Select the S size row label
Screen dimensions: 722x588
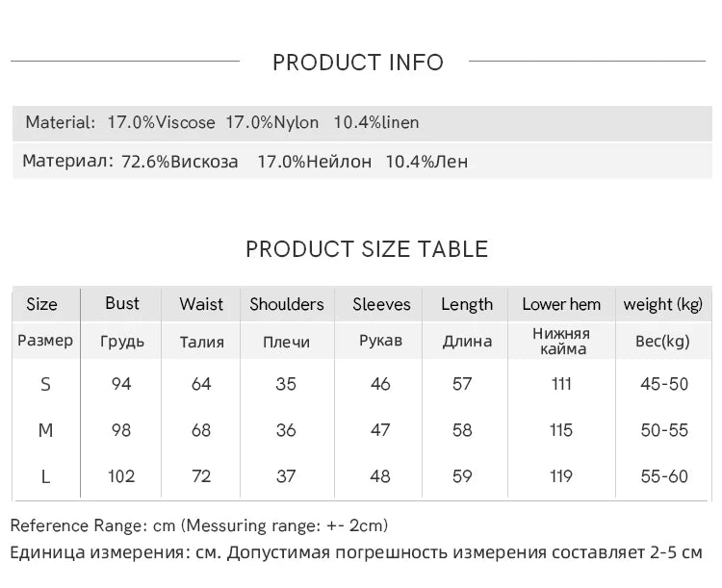point(45,384)
